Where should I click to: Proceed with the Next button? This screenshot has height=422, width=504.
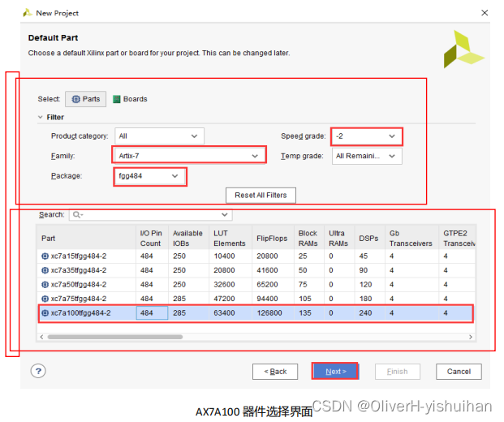pos(335,371)
